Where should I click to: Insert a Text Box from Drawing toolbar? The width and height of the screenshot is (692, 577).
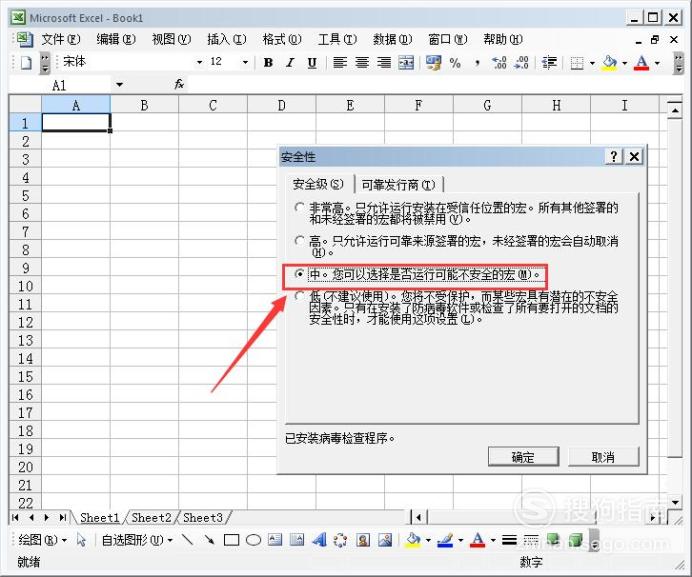(x=275, y=539)
